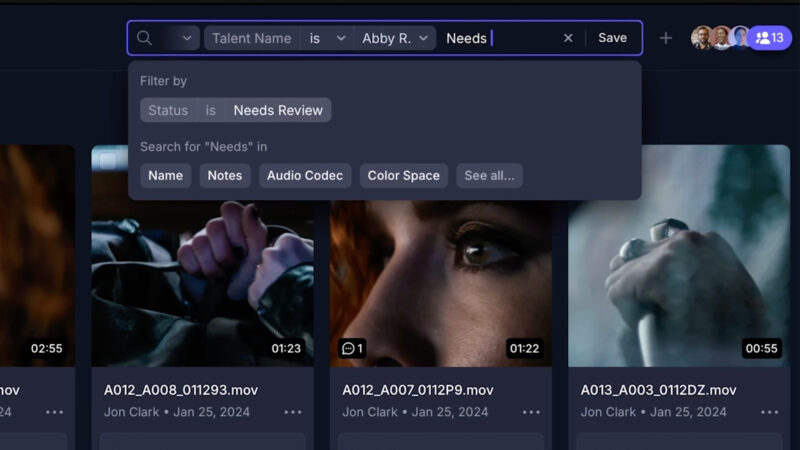Image resolution: width=800 pixels, height=450 pixels.
Task: Apply Status is Needs Review filter
Action: pos(236,110)
